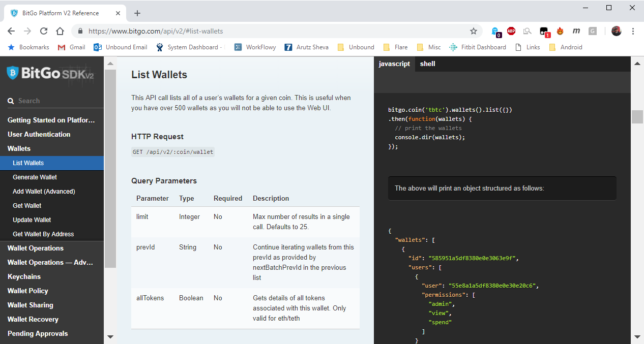Click the BitGo SDK logo
Screen dimensions: 644x344
point(51,74)
